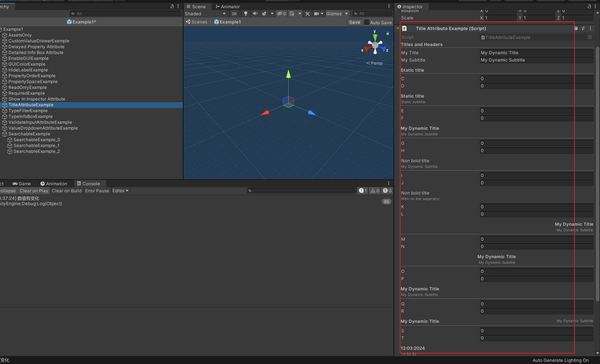This screenshot has width=600, height=364.
Task: Open the component tools icon in the Scene toolbar
Action: click(308, 14)
